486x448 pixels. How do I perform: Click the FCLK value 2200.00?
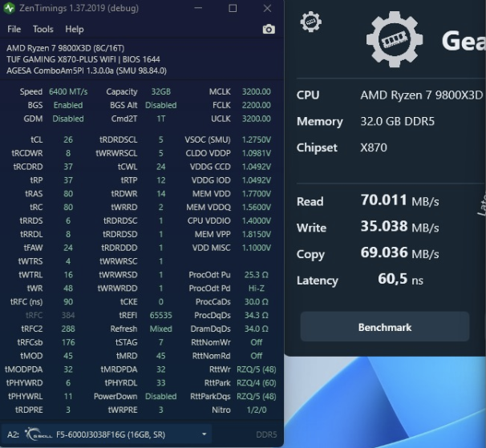click(257, 105)
